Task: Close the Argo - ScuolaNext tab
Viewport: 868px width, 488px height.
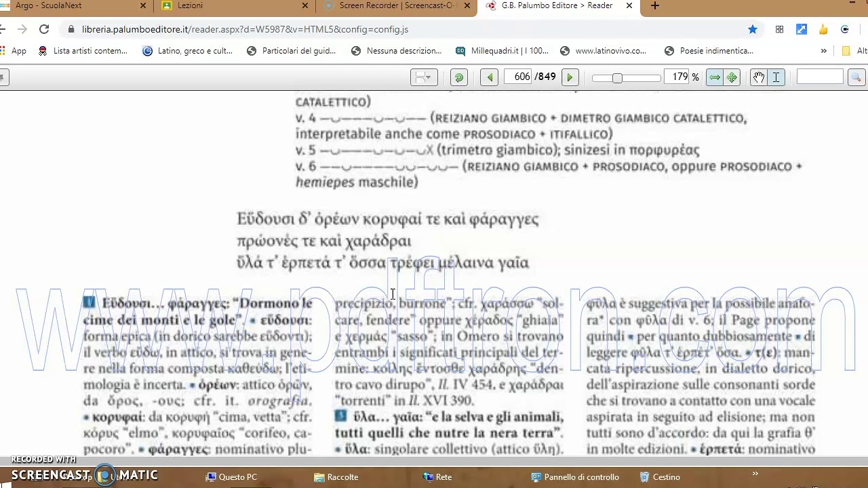Action: (143, 5)
